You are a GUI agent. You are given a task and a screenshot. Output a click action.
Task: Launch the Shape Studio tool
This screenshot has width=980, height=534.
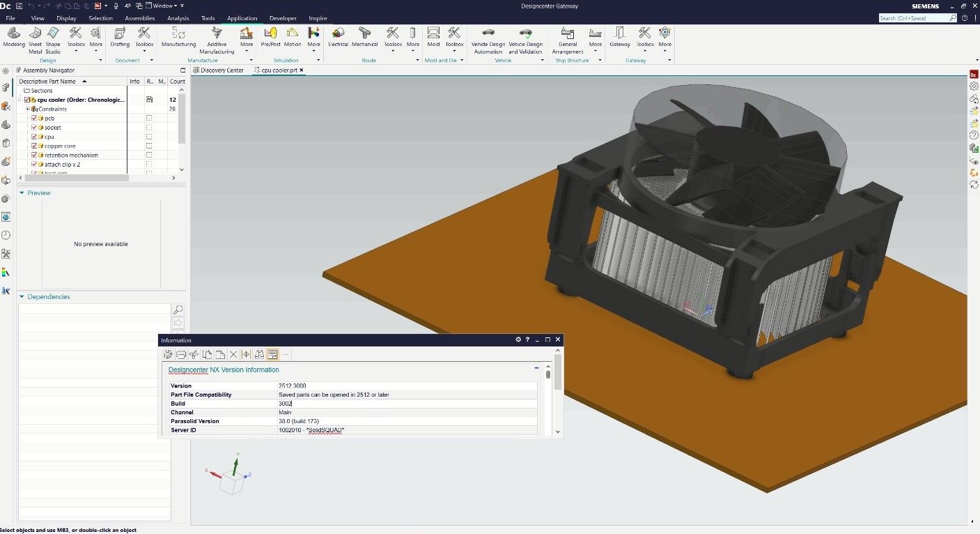52,38
